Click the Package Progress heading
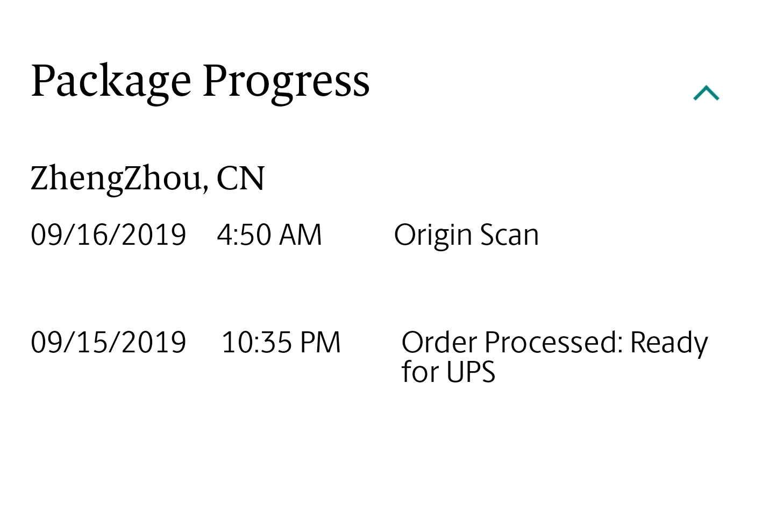The width and height of the screenshot is (762, 532). pos(200,81)
